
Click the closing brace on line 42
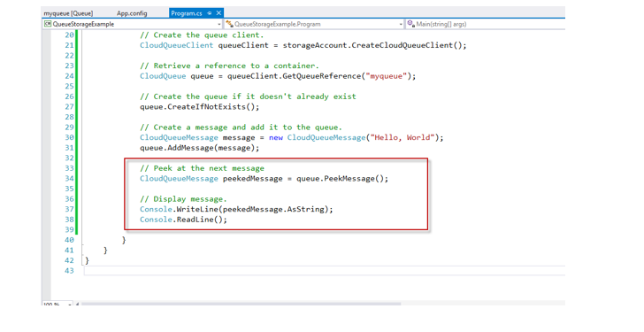(x=87, y=260)
